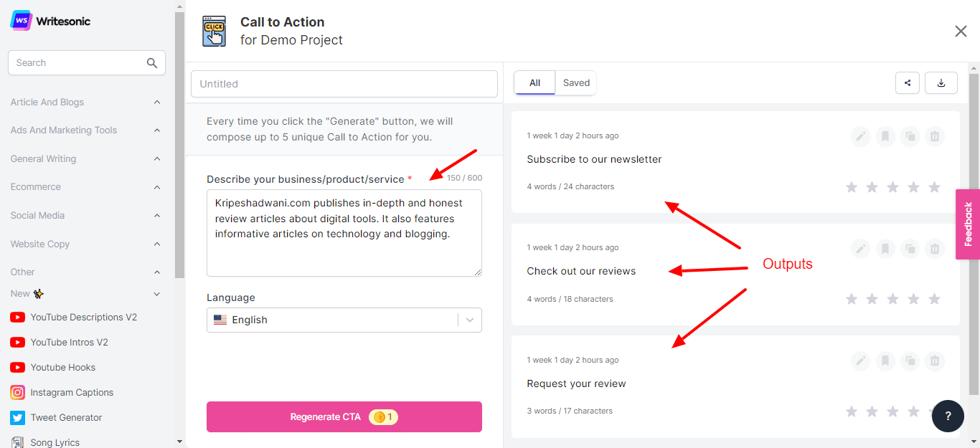Image resolution: width=980 pixels, height=448 pixels.
Task: Delete the 'Check out our reviews' output
Action: coord(934,249)
